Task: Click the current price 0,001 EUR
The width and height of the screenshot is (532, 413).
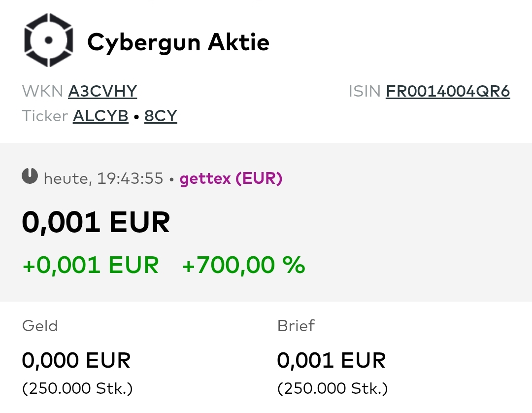Action: (x=97, y=221)
